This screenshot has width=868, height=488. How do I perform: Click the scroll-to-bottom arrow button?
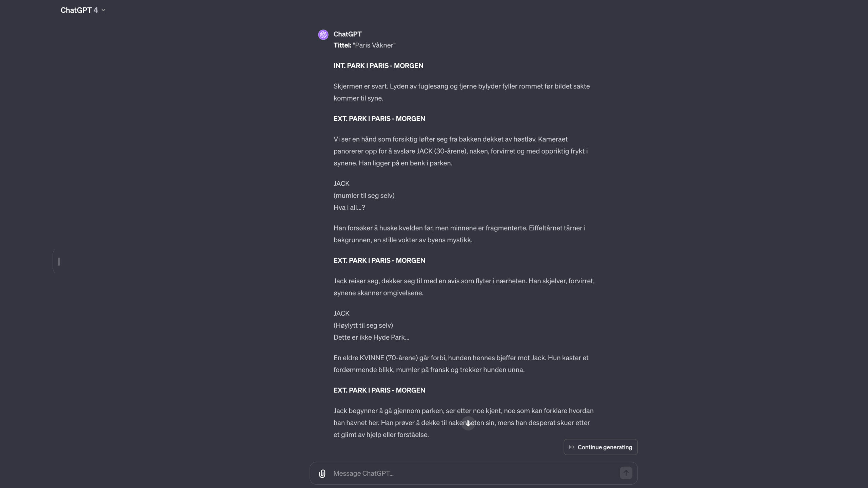(468, 423)
